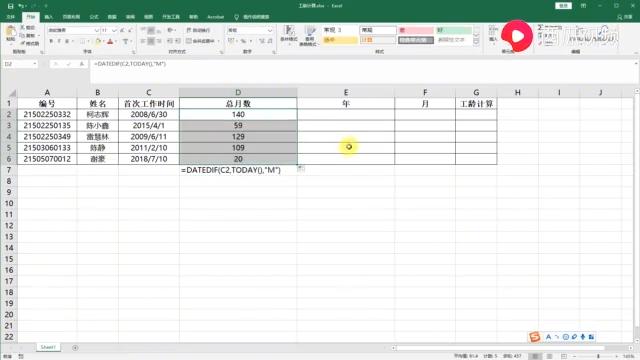Open the Sheet1 worksheet tab

pyautogui.click(x=48, y=347)
